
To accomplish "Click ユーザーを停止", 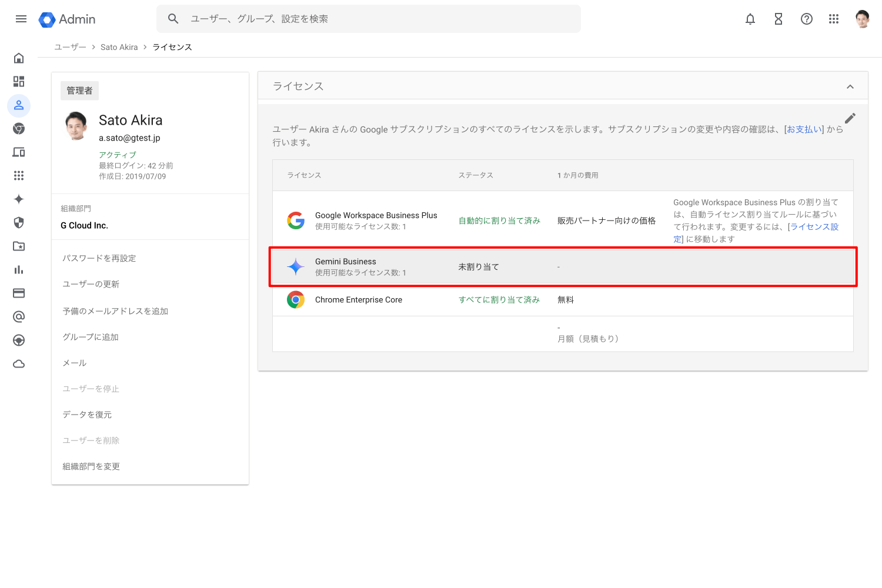I will click(91, 389).
